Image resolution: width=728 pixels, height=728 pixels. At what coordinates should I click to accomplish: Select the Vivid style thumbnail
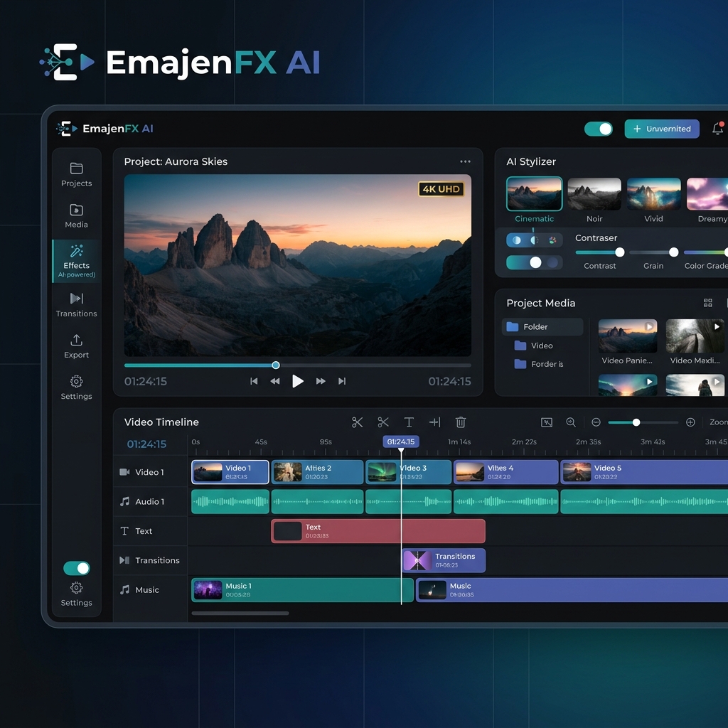(x=654, y=194)
